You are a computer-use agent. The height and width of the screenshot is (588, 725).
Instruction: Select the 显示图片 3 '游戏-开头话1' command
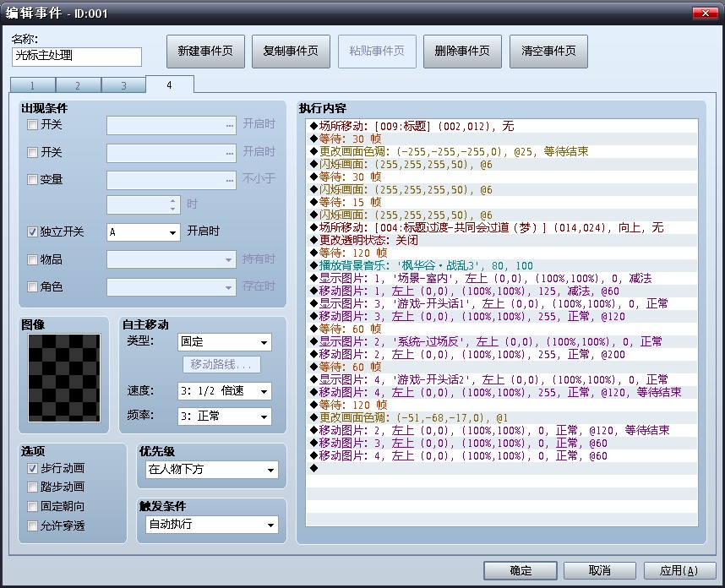coord(502,303)
